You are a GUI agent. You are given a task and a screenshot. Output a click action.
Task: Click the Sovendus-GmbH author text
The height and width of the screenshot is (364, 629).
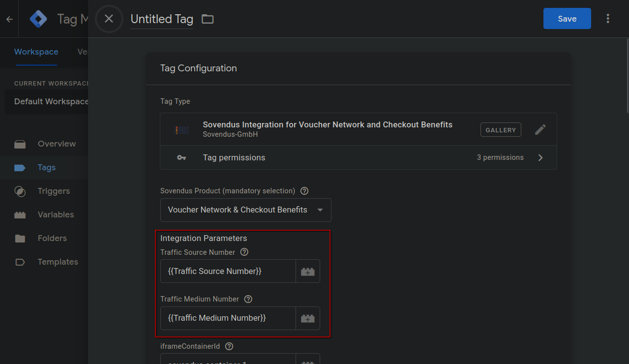point(230,134)
